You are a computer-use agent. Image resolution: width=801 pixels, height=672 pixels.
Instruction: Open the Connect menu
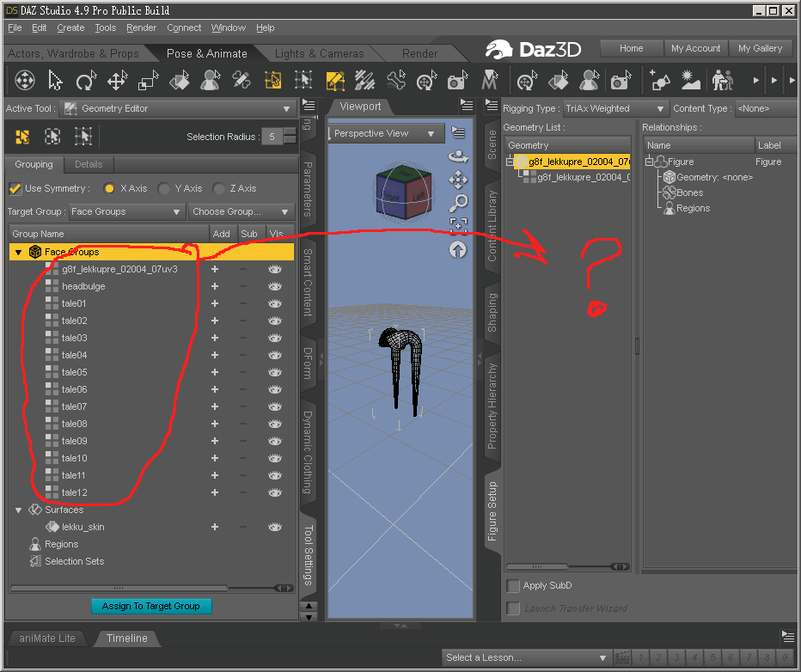(184, 27)
